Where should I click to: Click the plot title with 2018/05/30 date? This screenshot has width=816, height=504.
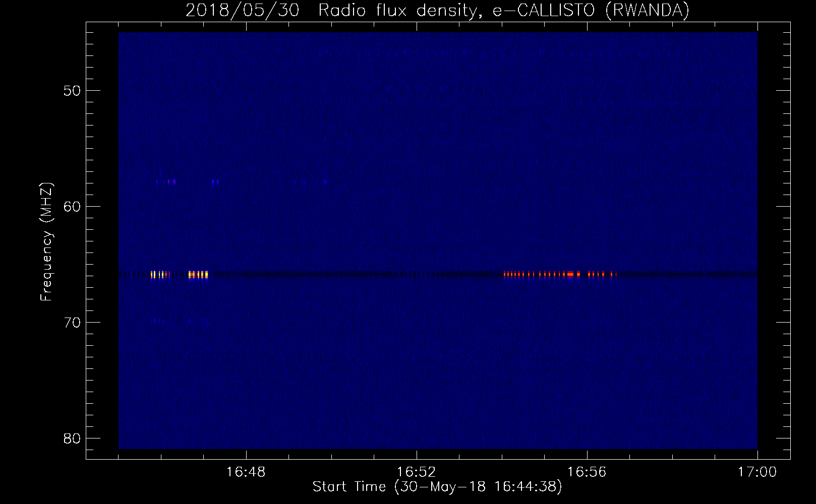pyautogui.click(x=437, y=10)
